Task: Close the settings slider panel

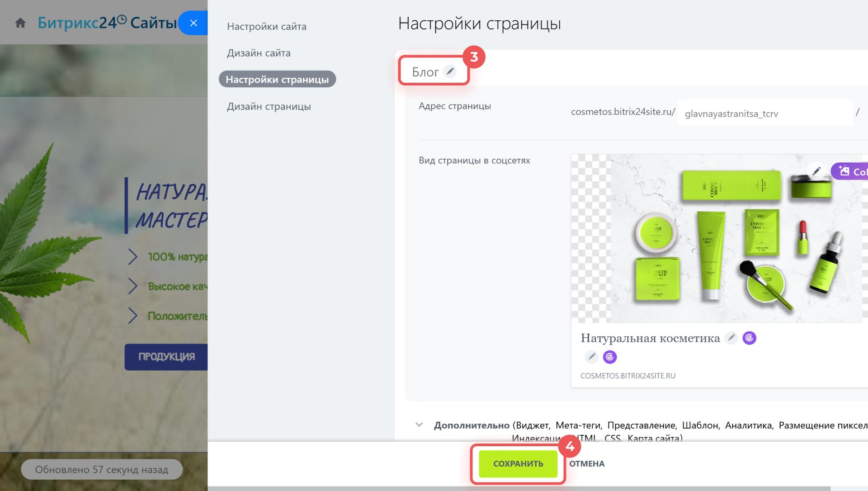Action: 193,23
